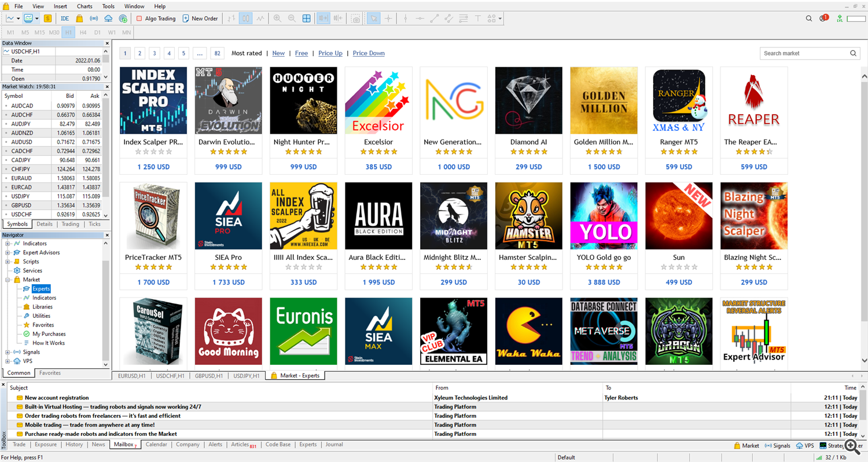Viewport: 868px width, 462px height.
Task: Select the M15 timeframe button
Action: pyautogui.click(x=39, y=32)
